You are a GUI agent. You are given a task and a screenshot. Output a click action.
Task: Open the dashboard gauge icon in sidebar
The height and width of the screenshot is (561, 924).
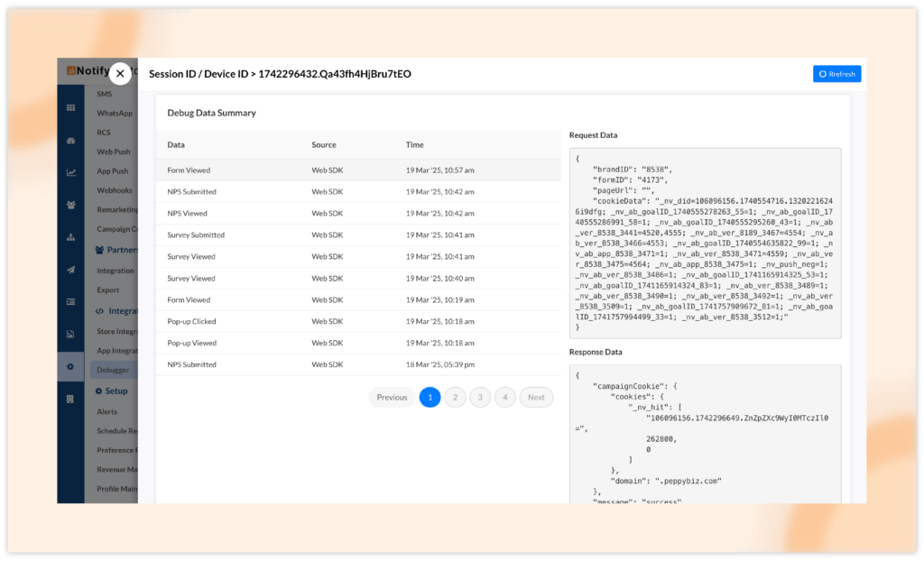coord(70,141)
